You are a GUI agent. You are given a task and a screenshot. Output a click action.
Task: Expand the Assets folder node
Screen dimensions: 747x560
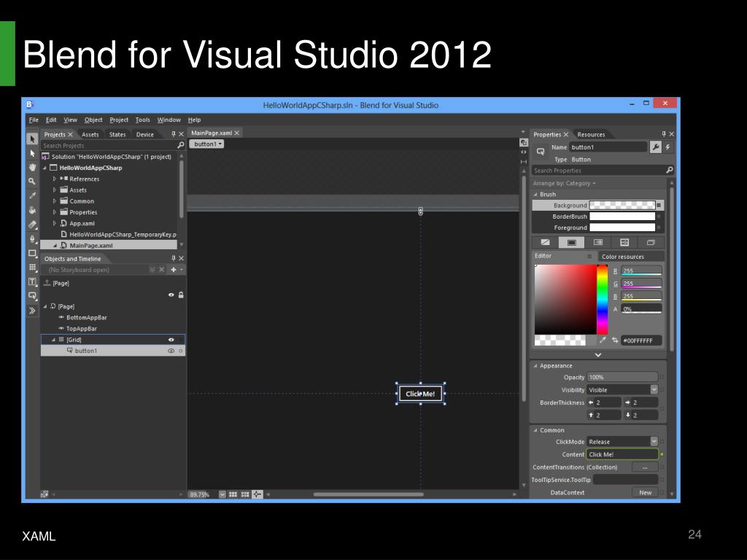[x=54, y=190]
